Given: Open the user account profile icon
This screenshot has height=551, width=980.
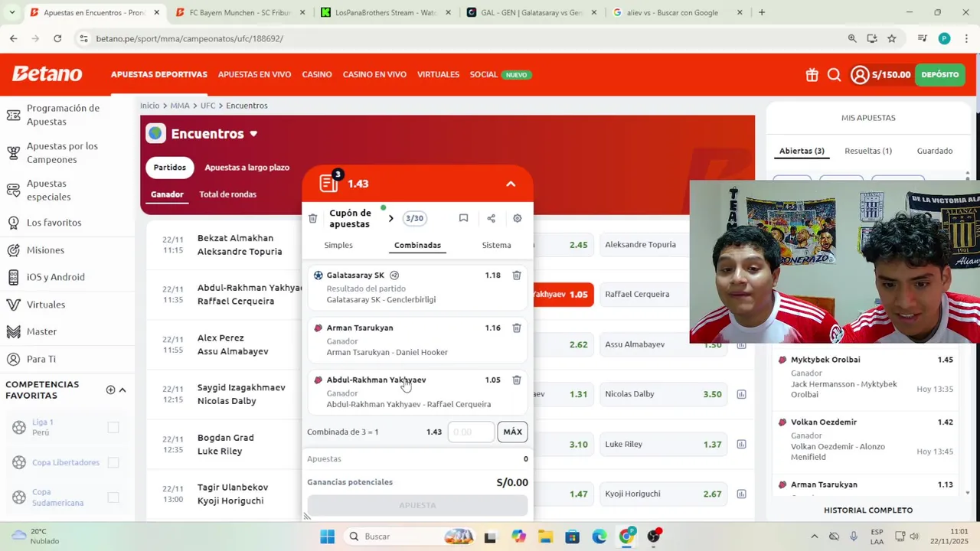Looking at the screenshot, I should coord(860,75).
